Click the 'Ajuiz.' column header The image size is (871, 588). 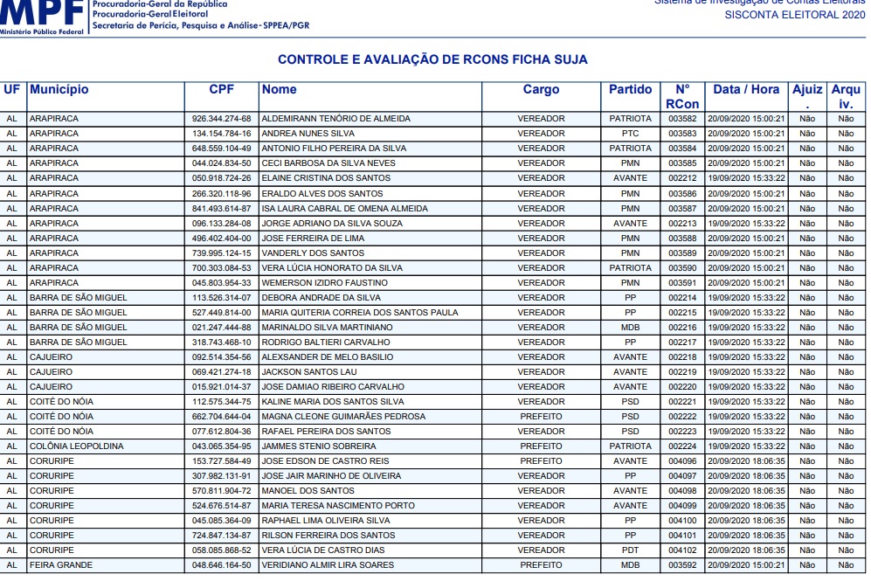click(x=807, y=97)
